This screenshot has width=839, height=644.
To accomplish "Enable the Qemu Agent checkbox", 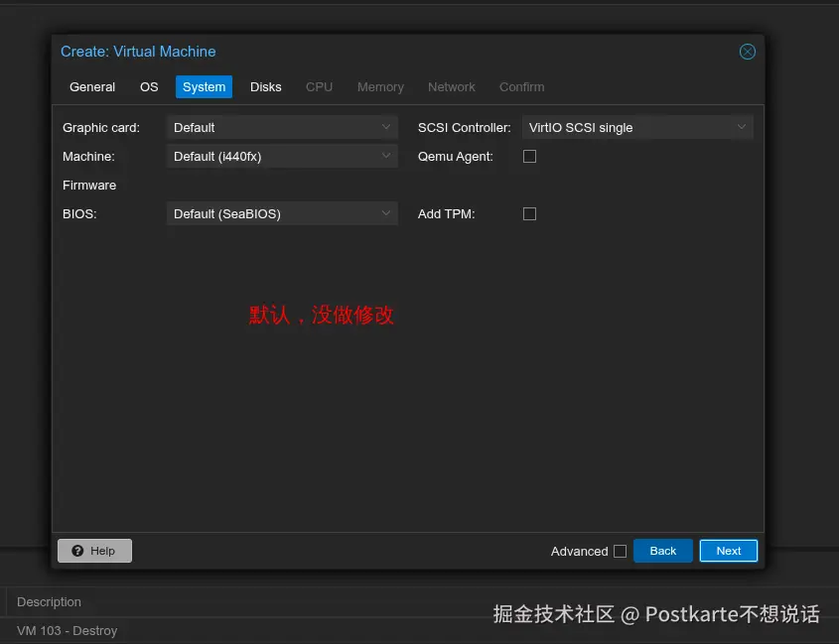I will click(x=529, y=156).
